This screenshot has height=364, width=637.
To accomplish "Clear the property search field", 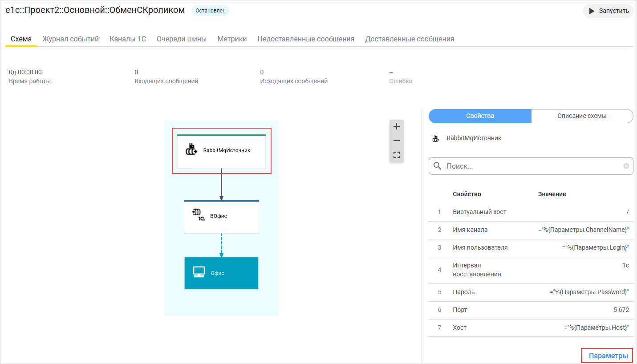I will (x=627, y=166).
